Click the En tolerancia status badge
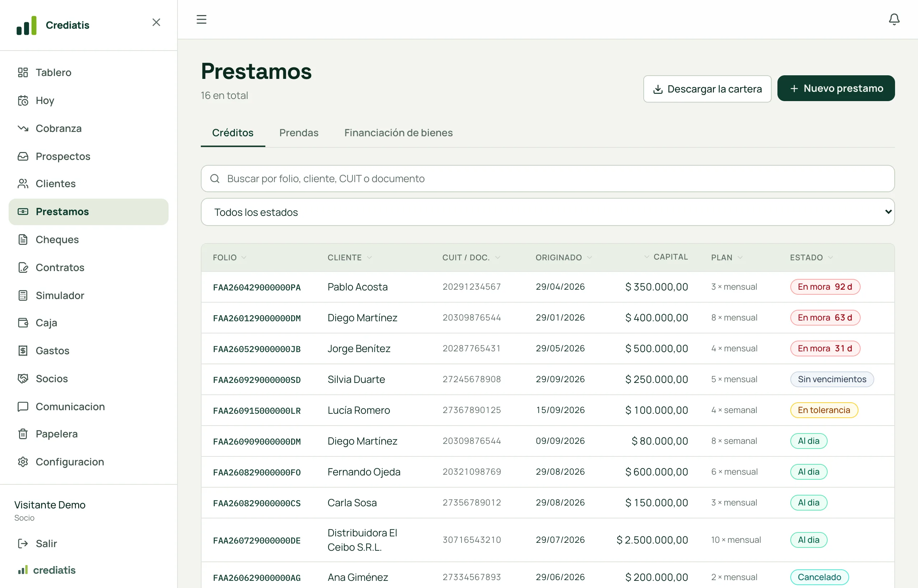This screenshot has width=918, height=588. coord(824,410)
